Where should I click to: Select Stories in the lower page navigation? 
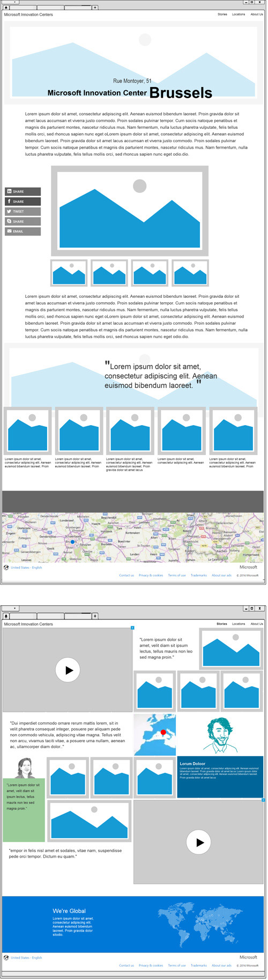[222, 624]
